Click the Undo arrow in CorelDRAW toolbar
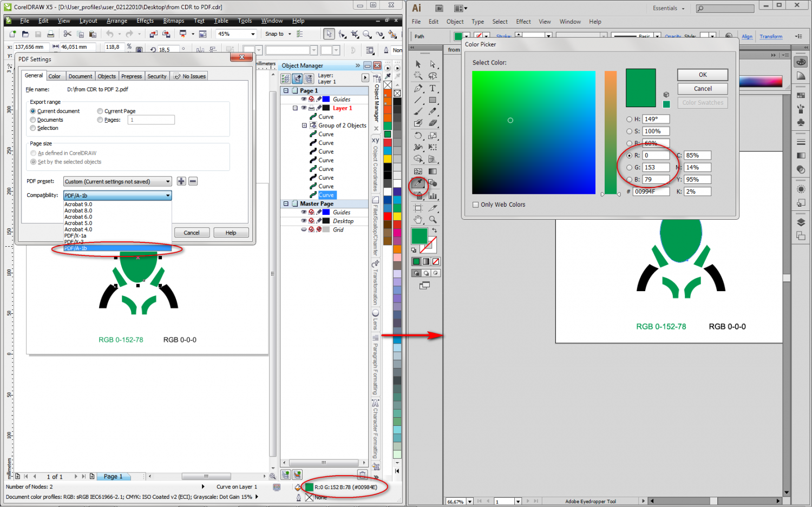Screen dimensions: 812x507 coord(110,34)
